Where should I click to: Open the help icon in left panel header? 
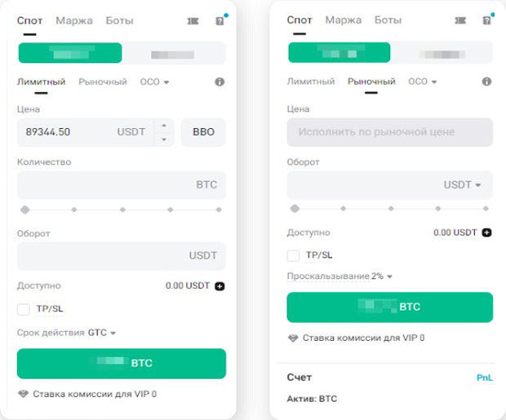click(219, 21)
